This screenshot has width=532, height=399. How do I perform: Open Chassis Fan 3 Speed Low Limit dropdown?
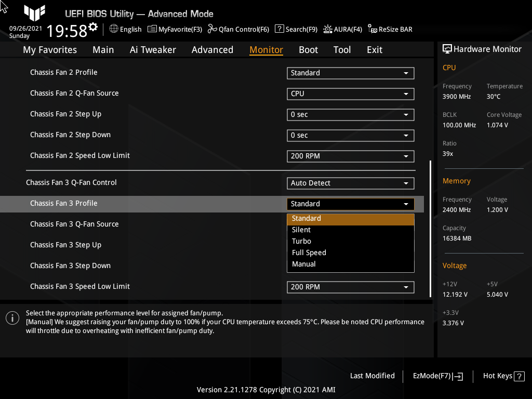(x=351, y=287)
